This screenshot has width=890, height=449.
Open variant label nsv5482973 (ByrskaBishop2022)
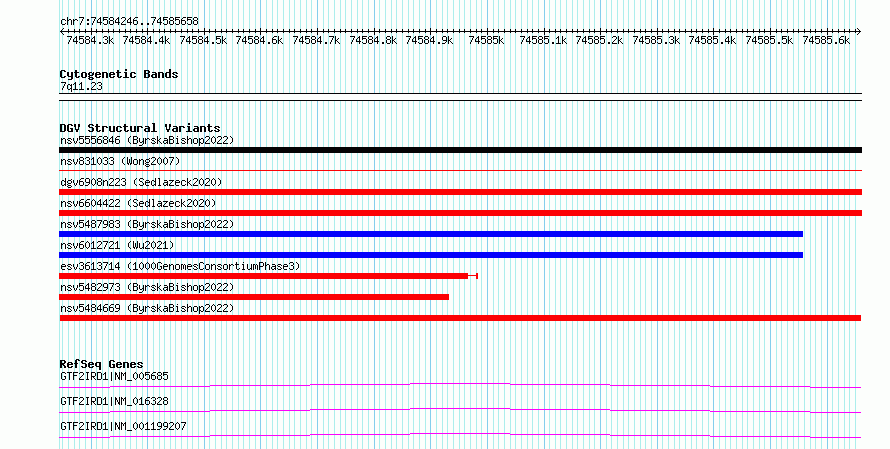pyautogui.click(x=147, y=287)
